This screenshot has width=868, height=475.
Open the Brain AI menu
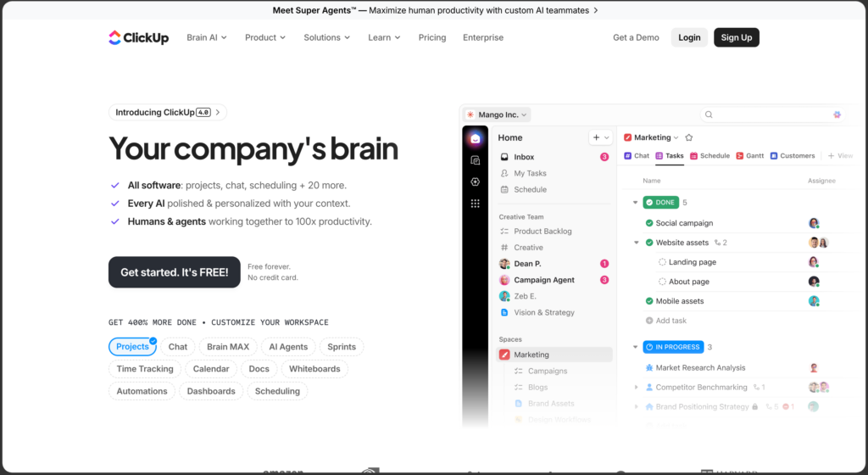pos(207,37)
